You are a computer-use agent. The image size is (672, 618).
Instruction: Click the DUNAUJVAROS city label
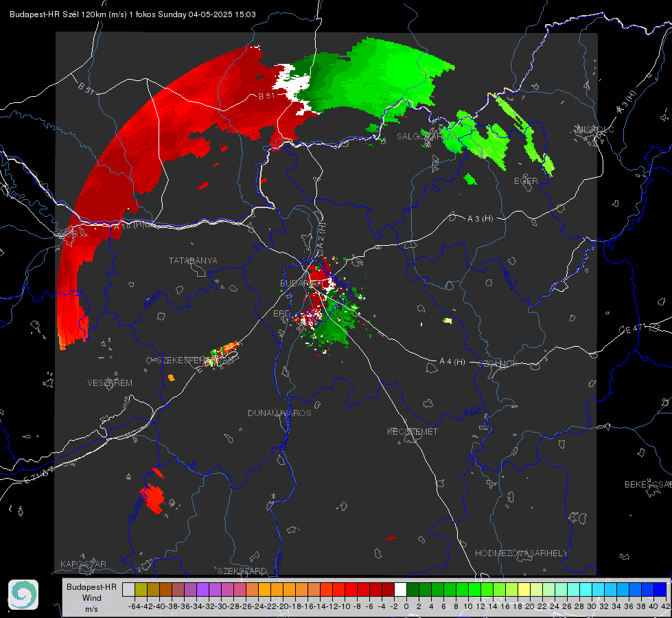tap(279, 413)
